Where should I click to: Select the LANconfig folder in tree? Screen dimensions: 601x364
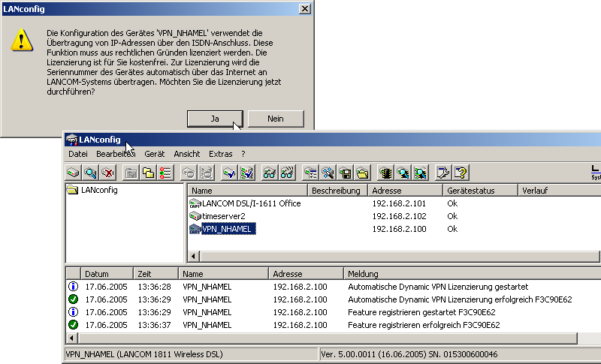click(x=98, y=191)
